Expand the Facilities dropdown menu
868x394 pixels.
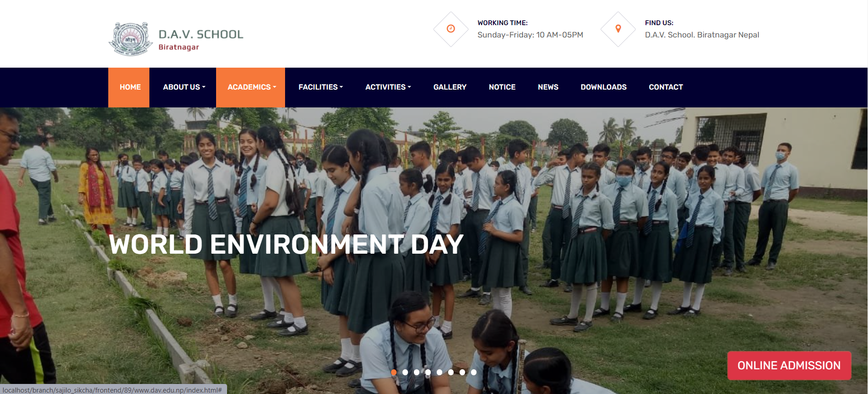click(x=320, y=87)
